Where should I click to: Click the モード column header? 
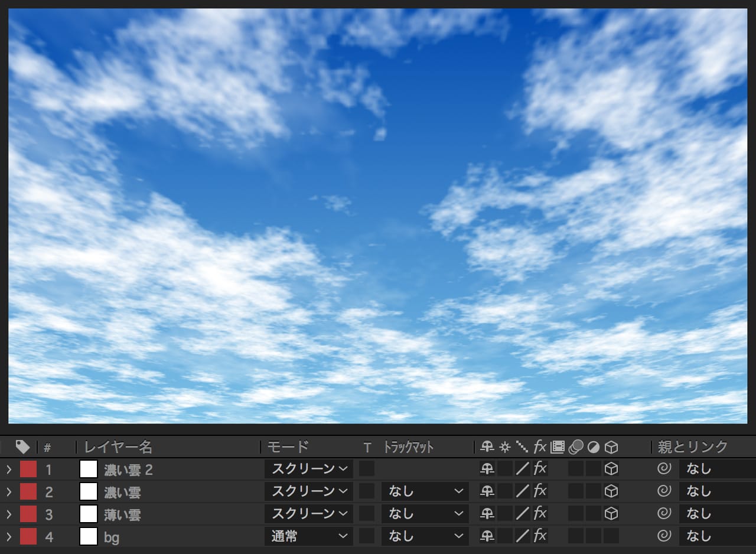click(288, 447)
